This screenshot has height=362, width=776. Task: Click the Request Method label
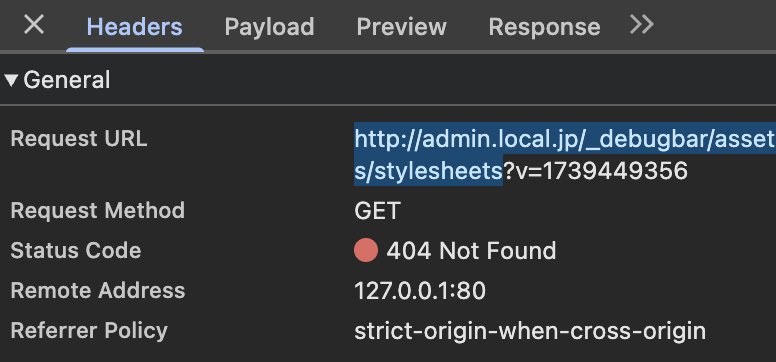[97, 210]
